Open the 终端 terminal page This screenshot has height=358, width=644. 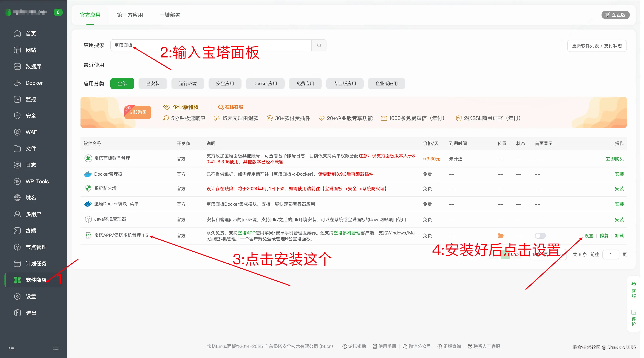[x=31, y=231]
